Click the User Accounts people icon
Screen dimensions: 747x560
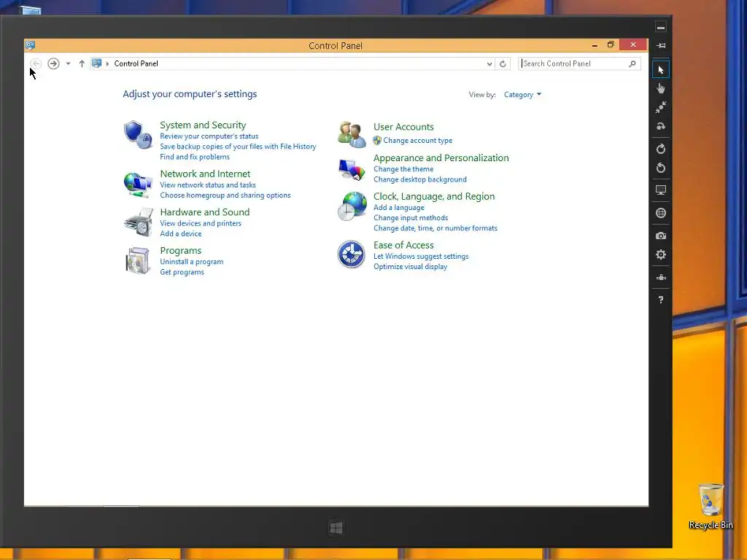pyautogui.click(x=352, y=134)
